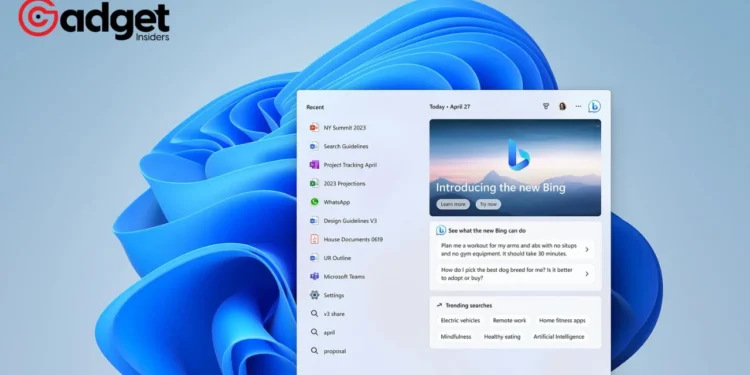This screenshot has width=750, height=375.
Task: Expand the dog breed question chevron
Action: pos(587,274)
